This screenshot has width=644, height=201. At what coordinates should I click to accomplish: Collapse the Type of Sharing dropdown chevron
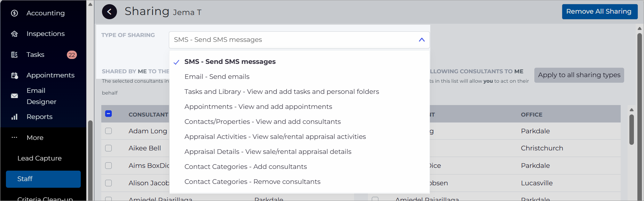tap(422, 40)
